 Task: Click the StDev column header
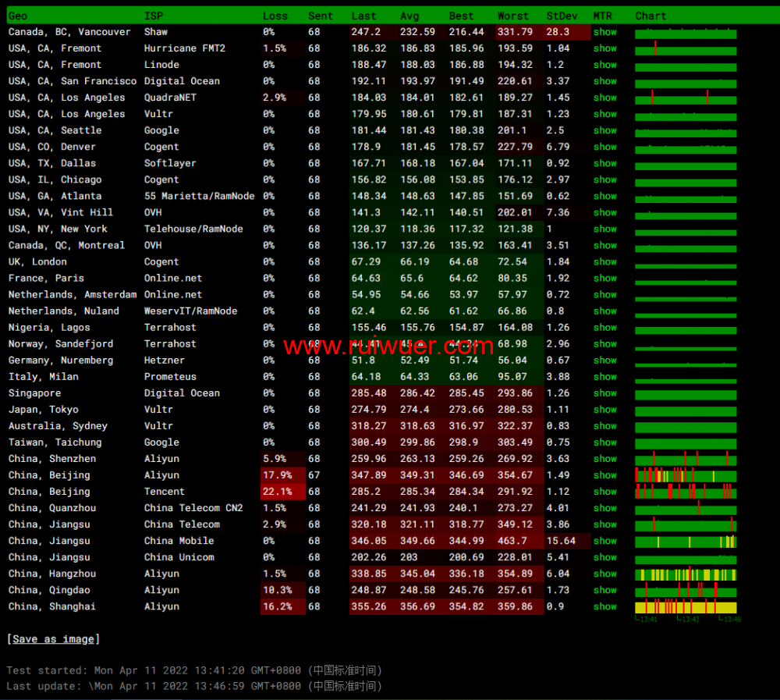click(557, 16)
